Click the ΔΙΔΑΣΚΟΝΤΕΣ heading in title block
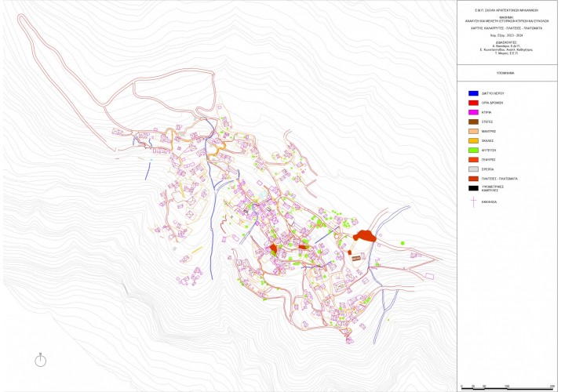 pos(506,42)
